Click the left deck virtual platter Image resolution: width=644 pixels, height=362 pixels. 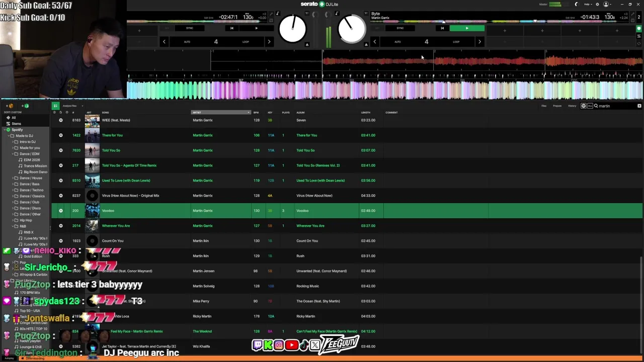point(292,29)
